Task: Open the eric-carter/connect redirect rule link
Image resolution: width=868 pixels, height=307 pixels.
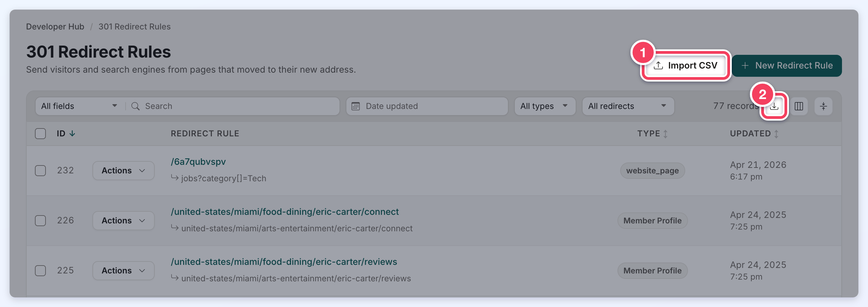Action: click(x=285, y=212)
